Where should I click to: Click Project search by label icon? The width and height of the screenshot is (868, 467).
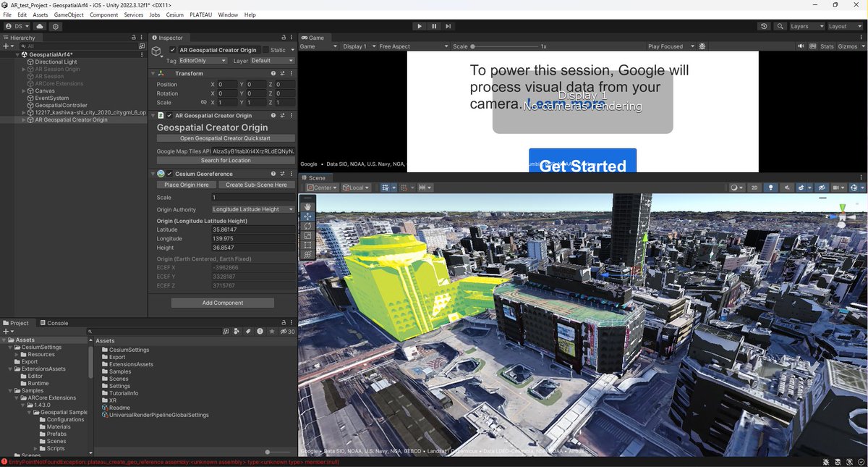click(x=247, y=331)
